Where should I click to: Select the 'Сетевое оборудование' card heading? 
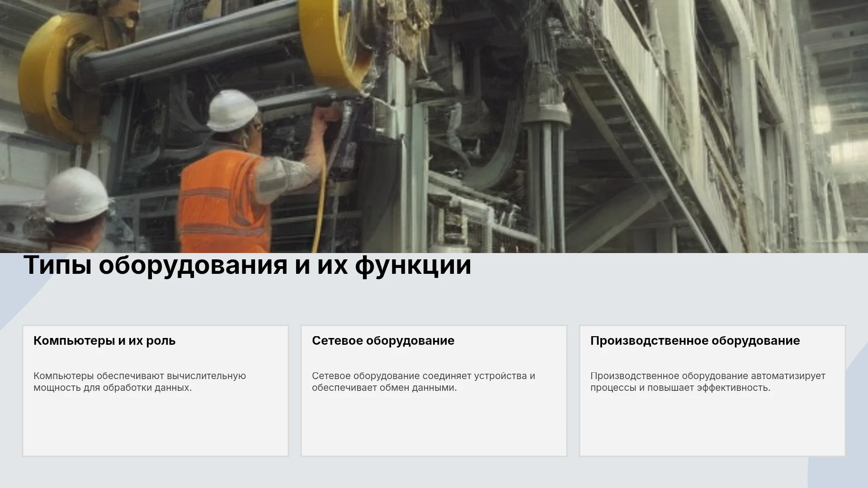click(x=383, y=341)
